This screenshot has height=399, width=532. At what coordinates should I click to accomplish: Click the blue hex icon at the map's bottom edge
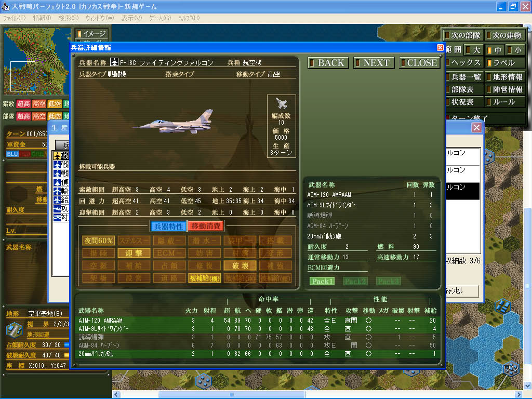tap(203, 381)
